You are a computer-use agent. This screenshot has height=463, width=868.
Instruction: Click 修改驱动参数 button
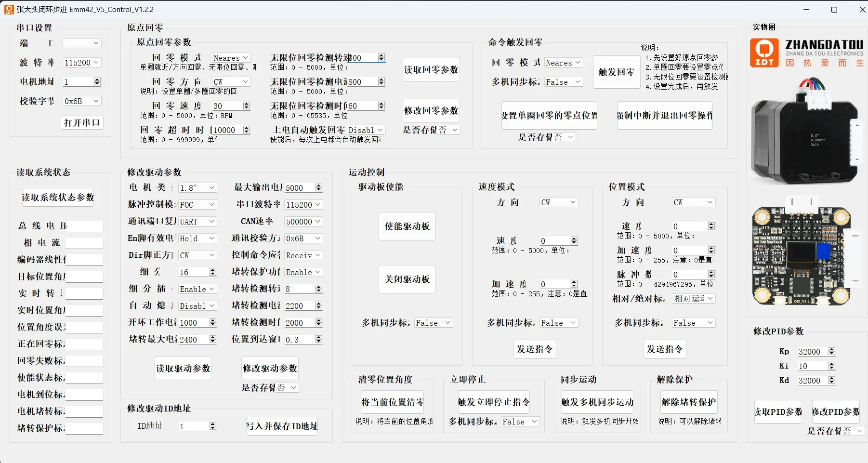270,368
